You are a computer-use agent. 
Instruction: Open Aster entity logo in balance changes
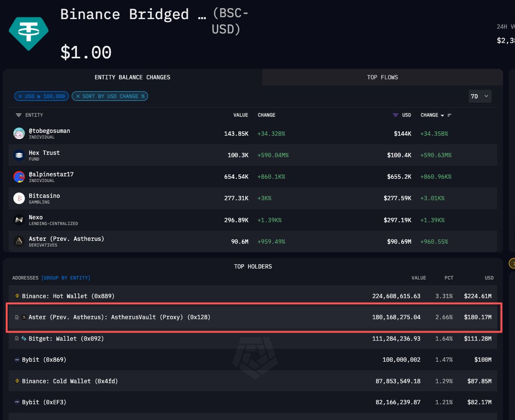[x=19, y=241]
